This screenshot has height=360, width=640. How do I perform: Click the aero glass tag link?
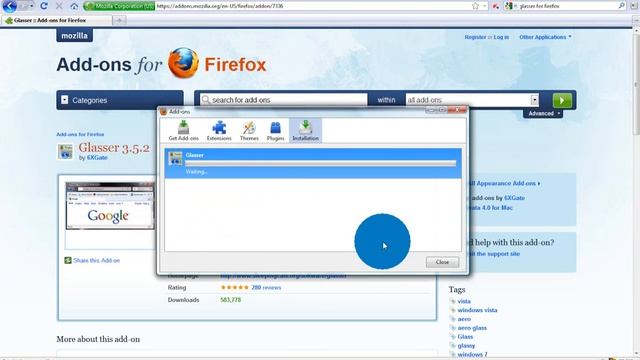click(x=472, y=328)
